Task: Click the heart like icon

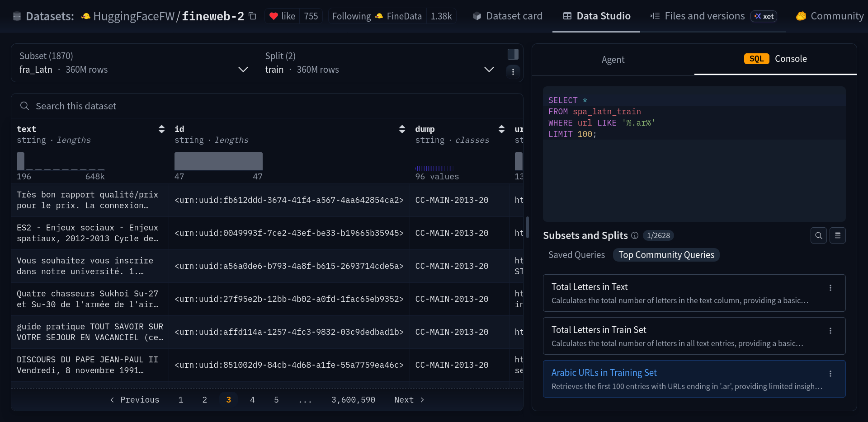Action: tap(274, 16)
